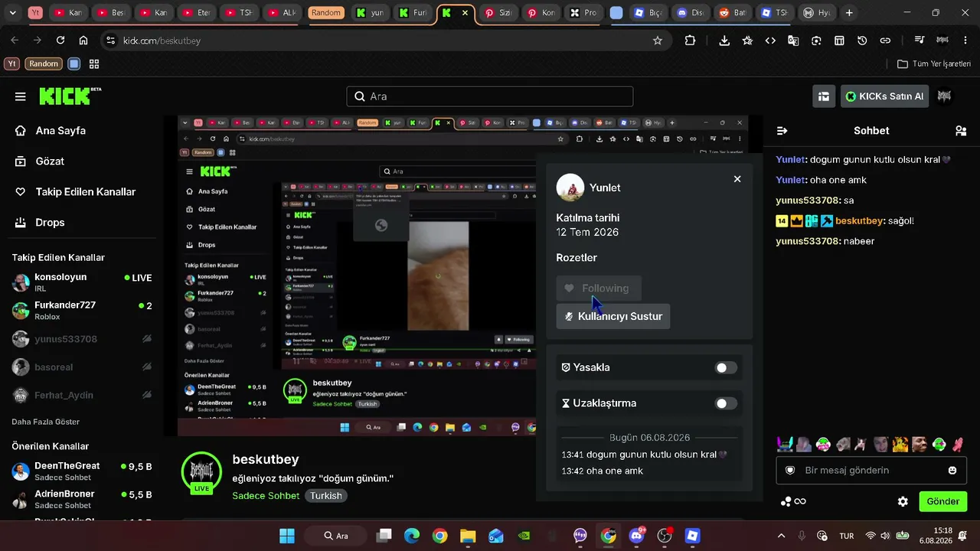This screenshot has height=551, width=980.
Task: Open konsoloyun channel in sidebar
Action: 81,282
